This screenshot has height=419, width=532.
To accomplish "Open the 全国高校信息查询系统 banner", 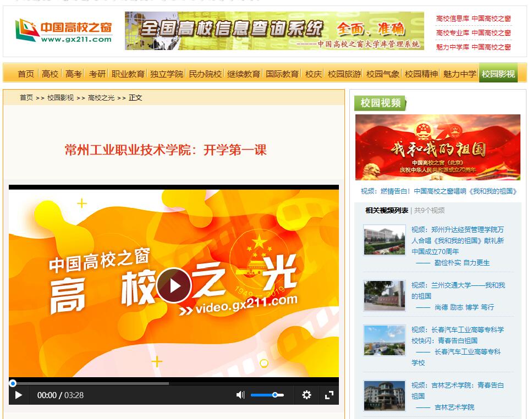I will click(274, 31).
